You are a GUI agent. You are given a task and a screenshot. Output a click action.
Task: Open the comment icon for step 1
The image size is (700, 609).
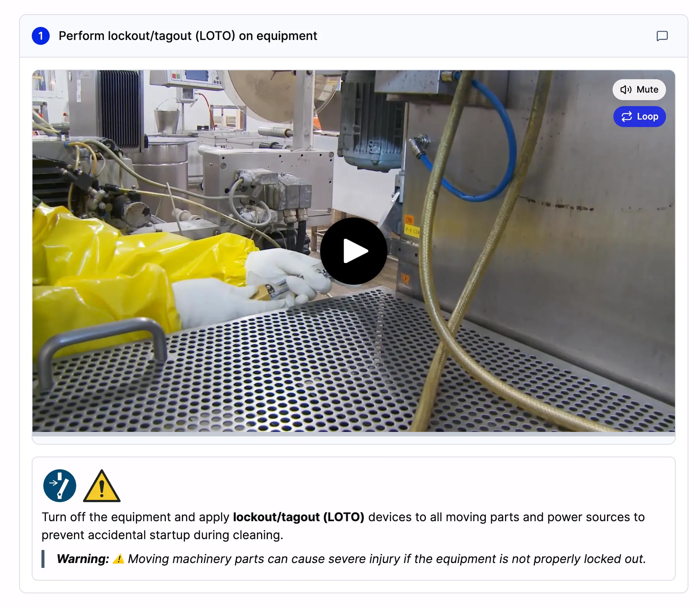coord(662,36)
